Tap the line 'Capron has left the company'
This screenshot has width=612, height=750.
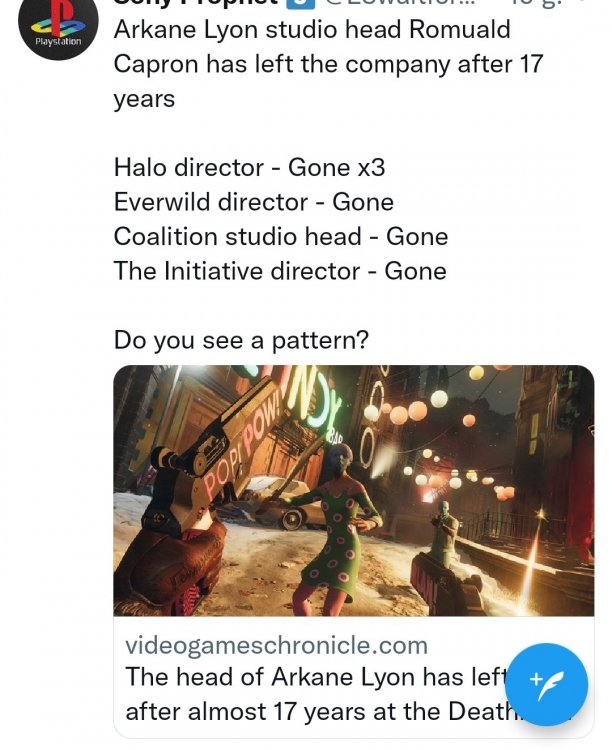coord(328,64)
